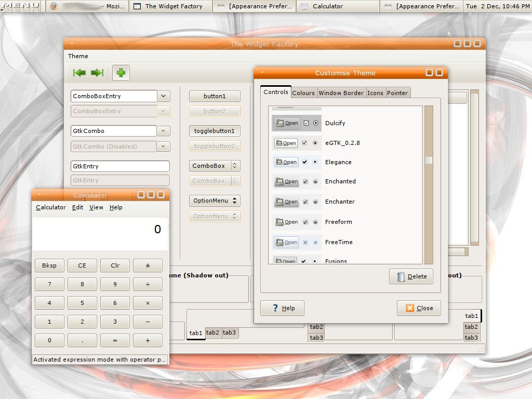This screenshot has height=399, width=532.
Task: Click the orange X icon on Close button
Action: (410, 308)
